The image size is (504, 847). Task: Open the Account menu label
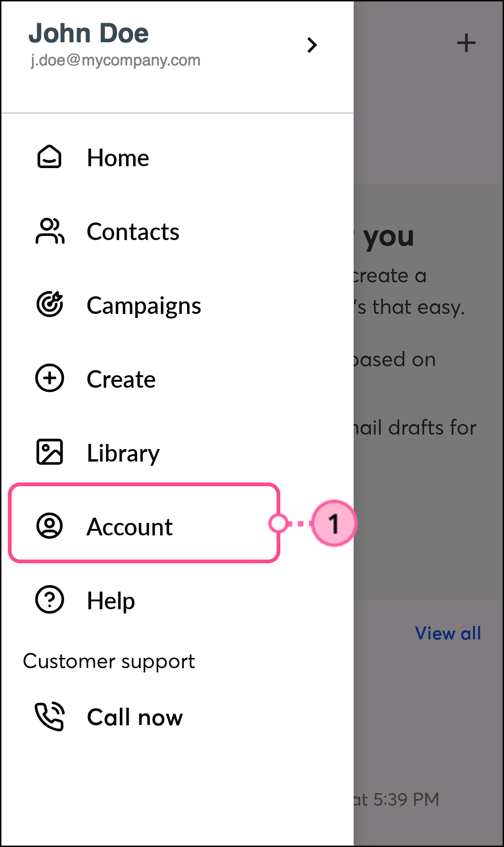coord(129,527)
